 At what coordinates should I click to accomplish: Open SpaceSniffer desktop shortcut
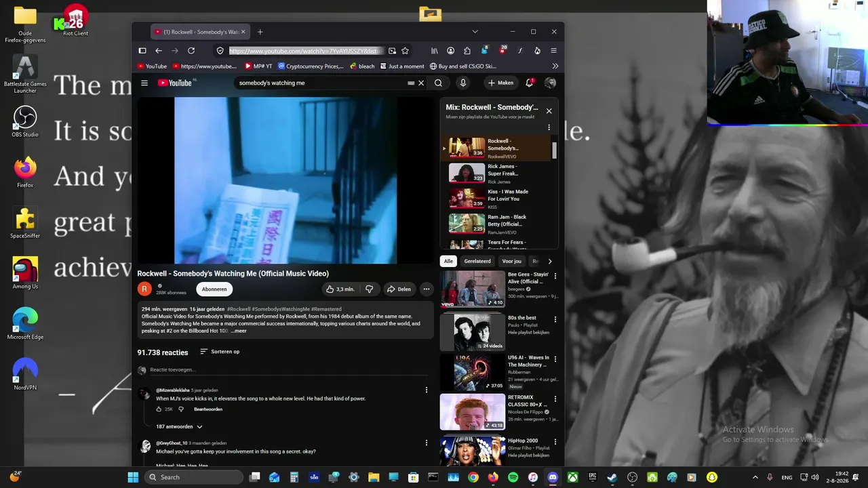point(25,222)
